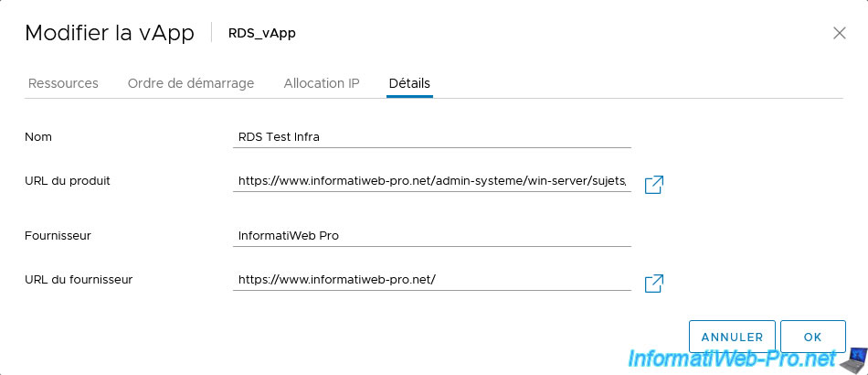The image size is (868, 375).
Task: Click the ANNULER button
Action: coord(732,337)
